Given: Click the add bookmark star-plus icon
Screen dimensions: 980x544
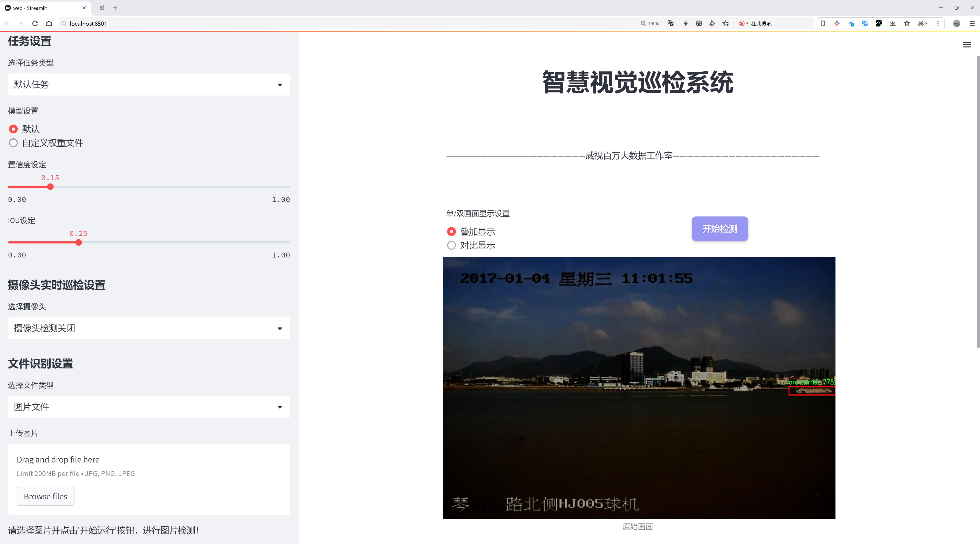Looking at the screenshot, I should [x=725, y=24].
